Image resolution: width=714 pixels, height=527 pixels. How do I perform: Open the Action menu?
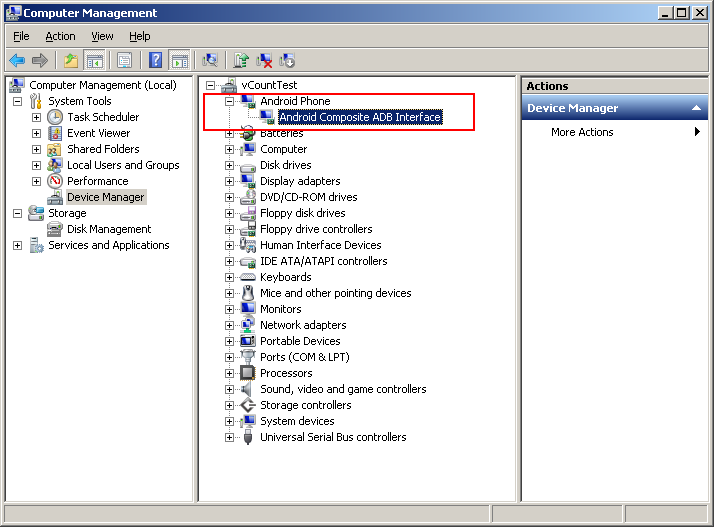pyautogui.click(x=60, y=36)
